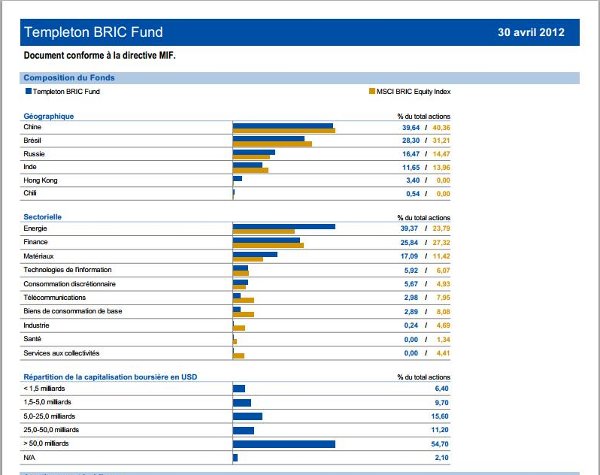Click the value 17,09 for Matériaux
This screenshot has width=600, height=475.
(x=409, y=256)
